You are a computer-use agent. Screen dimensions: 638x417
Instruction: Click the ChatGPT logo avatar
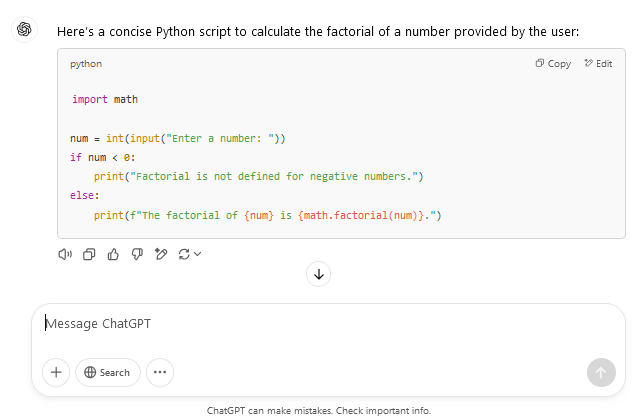coord(24,30)
